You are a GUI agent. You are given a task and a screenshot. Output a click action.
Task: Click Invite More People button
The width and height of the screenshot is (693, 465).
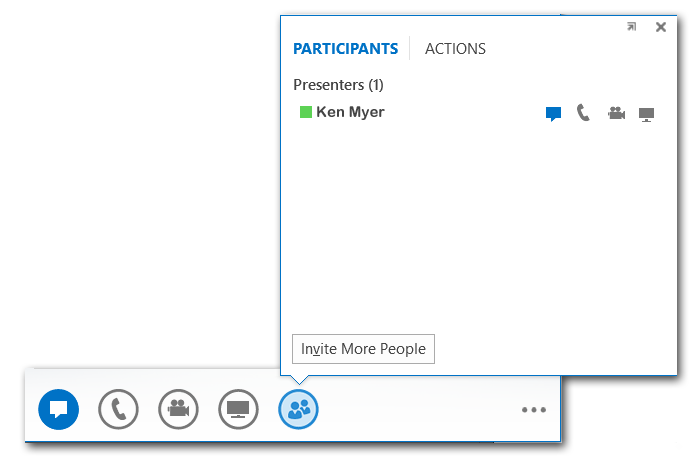click(x=363, y=349)
